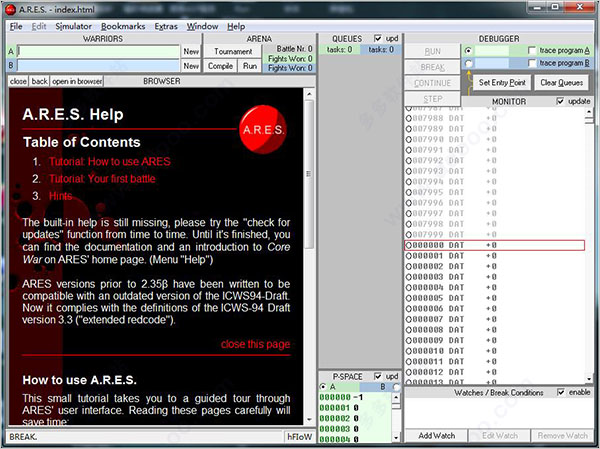Click browser scrollbar down arrow
Image resolution: width=600 pixels, height=449 pixels.
point(309,420)
